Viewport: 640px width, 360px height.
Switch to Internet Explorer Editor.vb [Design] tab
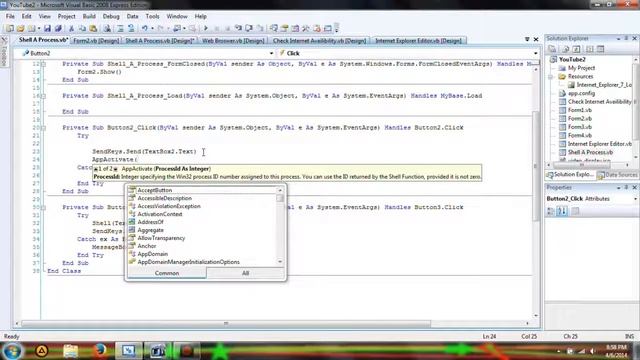(418, 41)
